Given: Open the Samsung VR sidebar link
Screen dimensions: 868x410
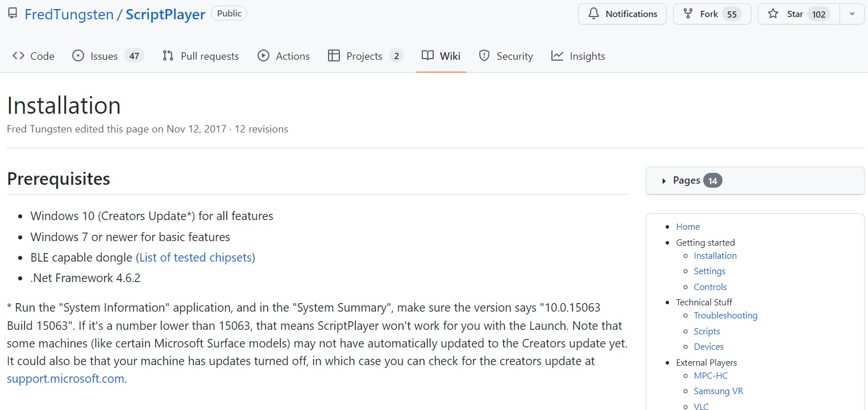Looking at the screenshot, I should 719,391.
